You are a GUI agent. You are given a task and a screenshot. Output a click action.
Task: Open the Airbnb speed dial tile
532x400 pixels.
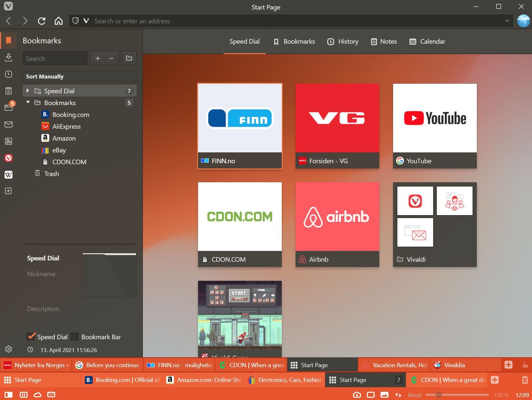tap(337, 224)
